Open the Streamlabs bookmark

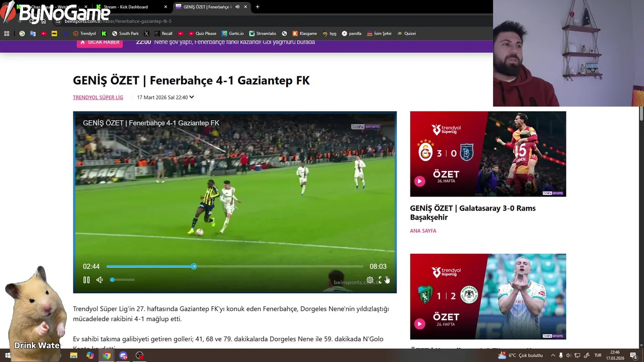(x=263, y=34)
